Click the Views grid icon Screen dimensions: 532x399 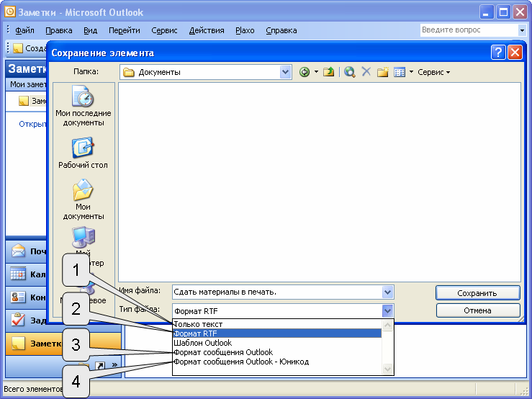coord(400,72)
